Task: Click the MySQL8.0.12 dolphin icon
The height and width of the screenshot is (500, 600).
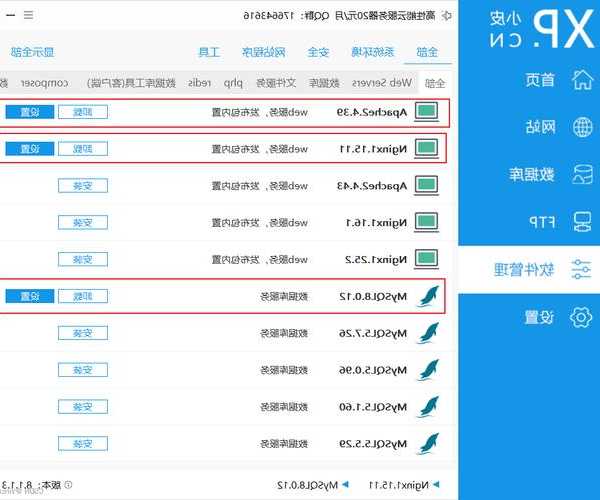Action: pyautogui.click(x=427, y=296)
